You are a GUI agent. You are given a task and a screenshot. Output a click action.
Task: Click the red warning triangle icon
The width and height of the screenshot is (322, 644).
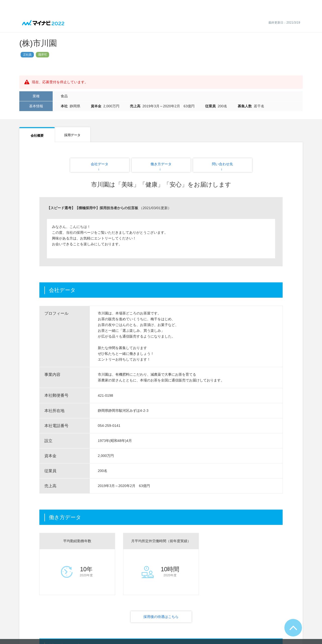click(x=27, y=82)
